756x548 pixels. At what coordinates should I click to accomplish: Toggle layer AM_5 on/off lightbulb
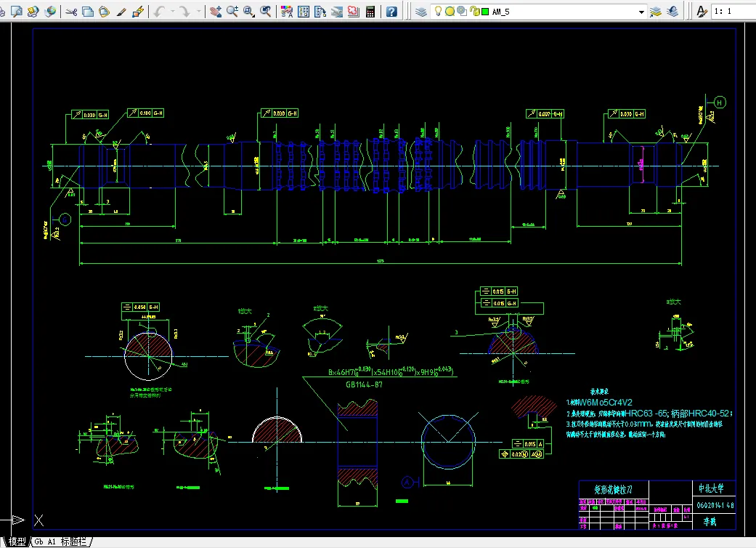439,12
